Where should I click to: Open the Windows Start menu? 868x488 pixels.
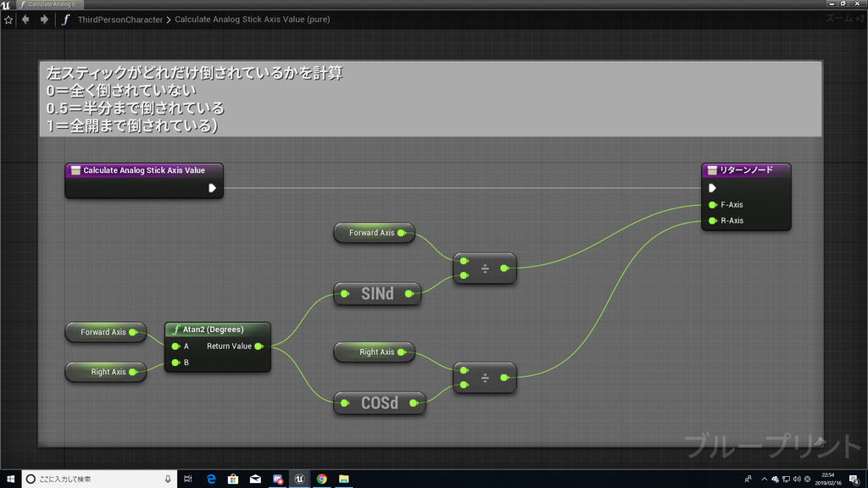10,480
